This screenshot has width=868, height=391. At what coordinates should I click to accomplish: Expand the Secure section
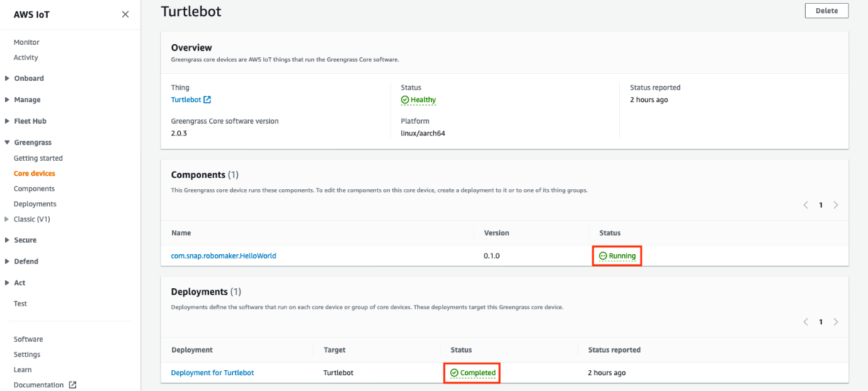coord(7,240)
